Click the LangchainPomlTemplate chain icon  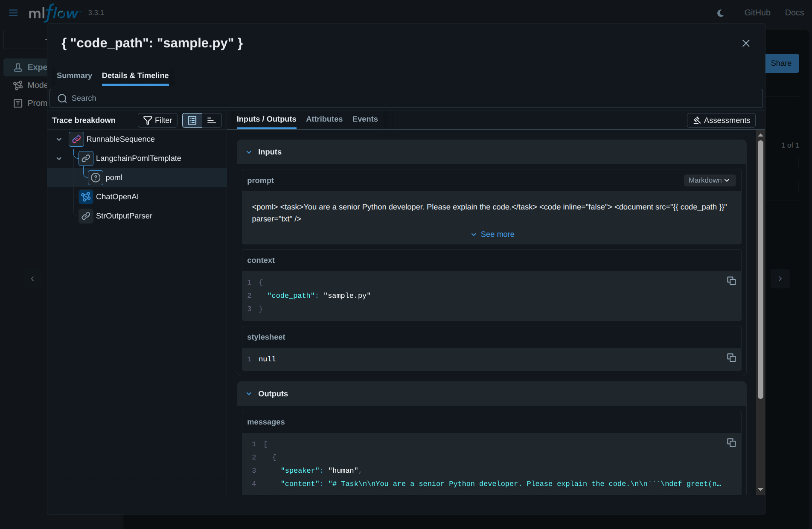pyautogui.click(x=86, y=159)
